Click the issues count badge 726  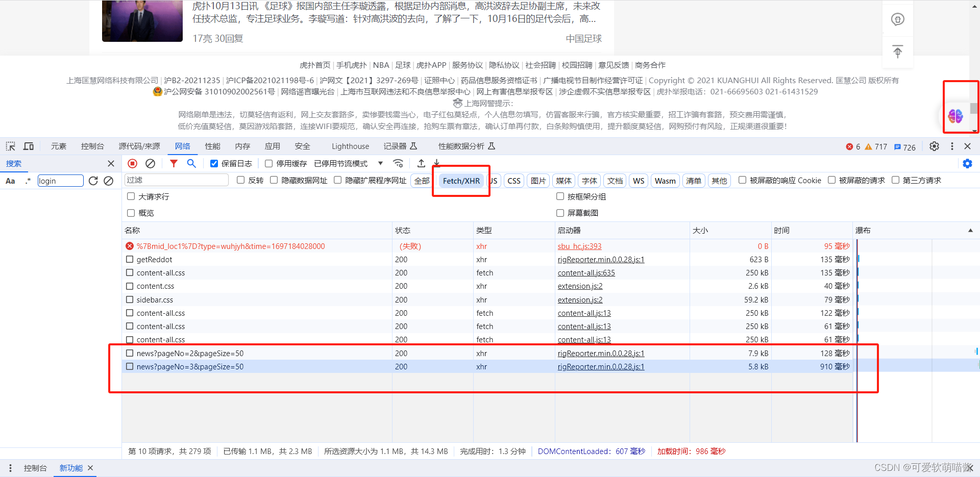pyautogui.click(x=905, y=147)
